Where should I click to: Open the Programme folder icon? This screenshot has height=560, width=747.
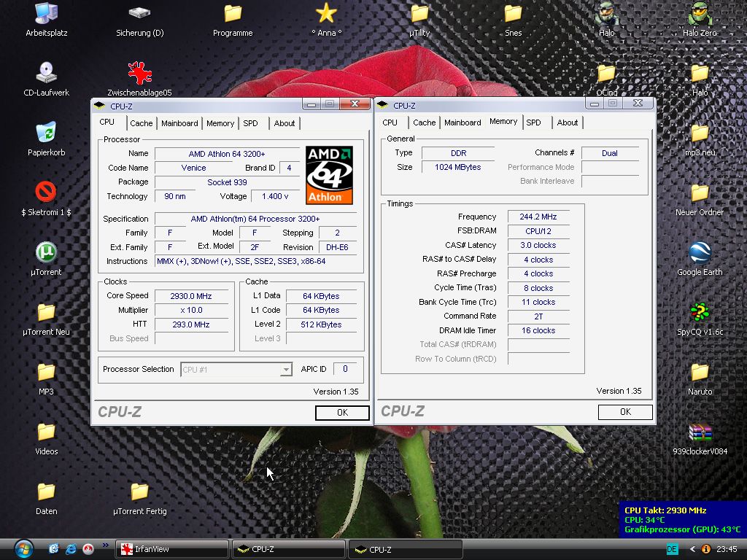pyautogui.click(x=233, y=19)
